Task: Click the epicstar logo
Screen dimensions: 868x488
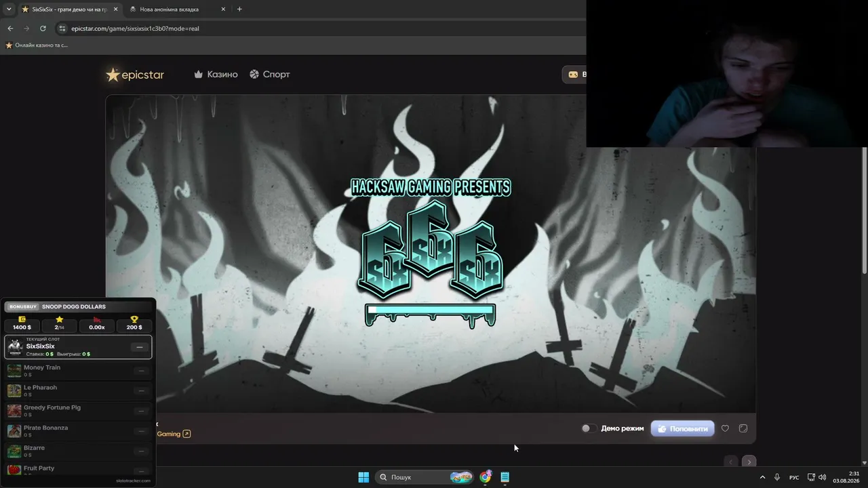Action: click(135, 75)
